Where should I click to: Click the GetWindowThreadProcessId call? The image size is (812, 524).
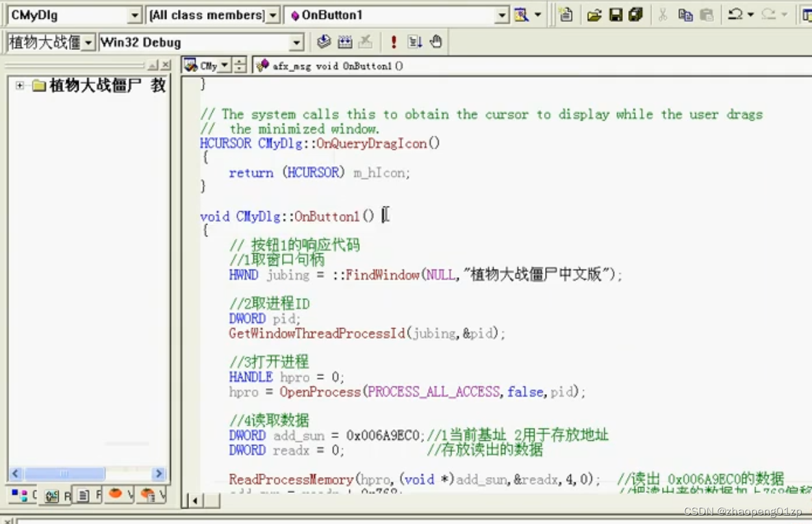[318, 333]
